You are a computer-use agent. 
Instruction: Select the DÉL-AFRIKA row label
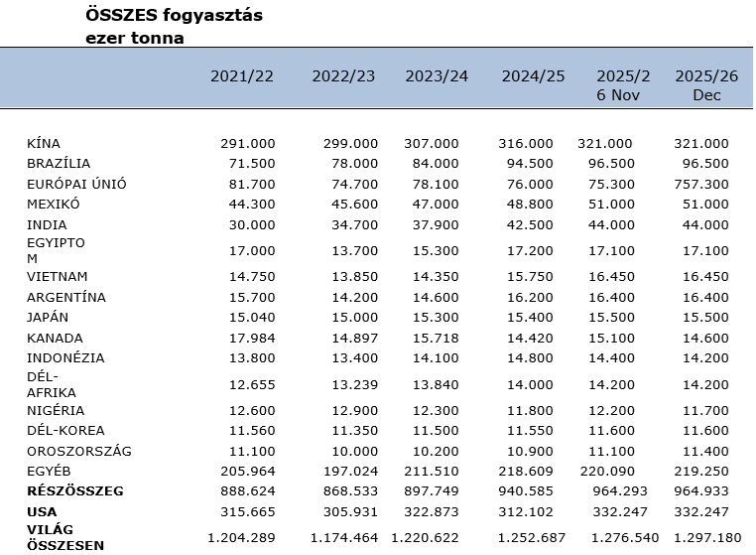(46, 384)
